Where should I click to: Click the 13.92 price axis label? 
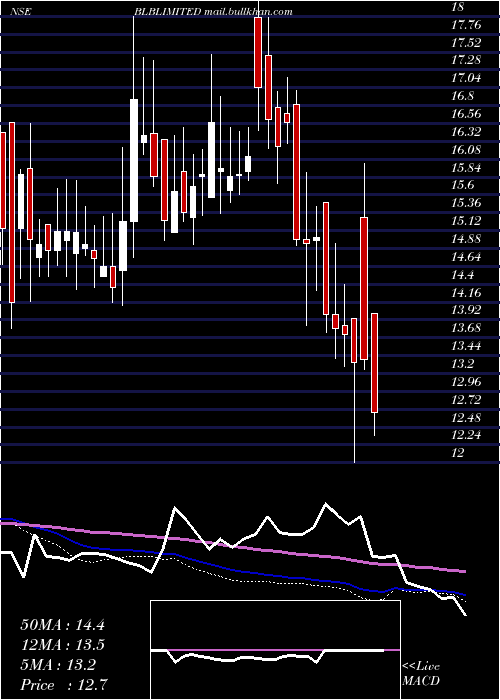pos(466,310)
